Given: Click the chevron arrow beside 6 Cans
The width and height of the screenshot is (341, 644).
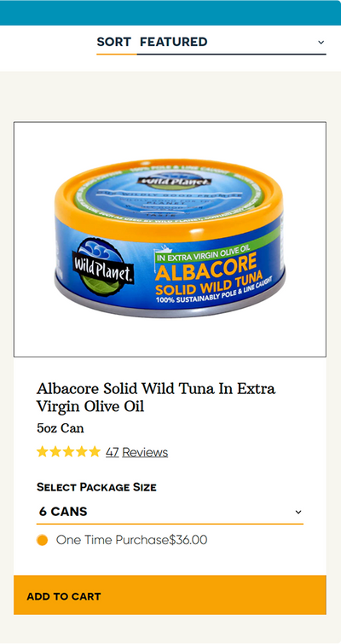Looking at the screenshot, I should pos(298,512).
